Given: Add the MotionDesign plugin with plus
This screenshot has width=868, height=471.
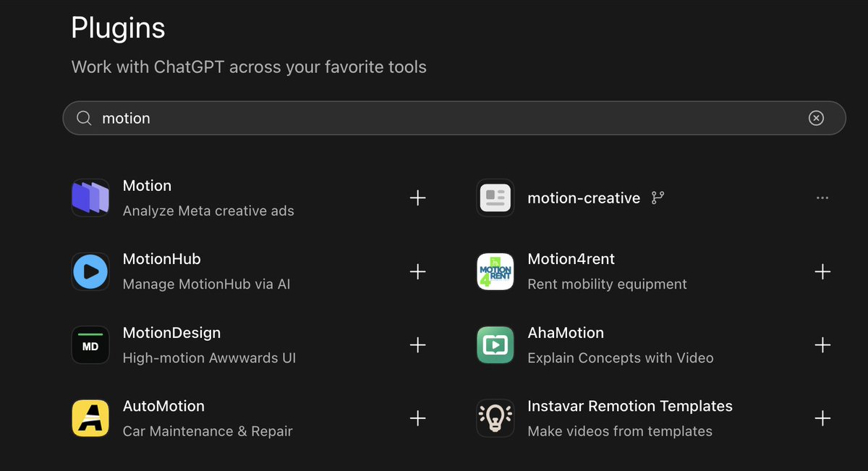Looking at the screenshot, I should coord(417,345).
